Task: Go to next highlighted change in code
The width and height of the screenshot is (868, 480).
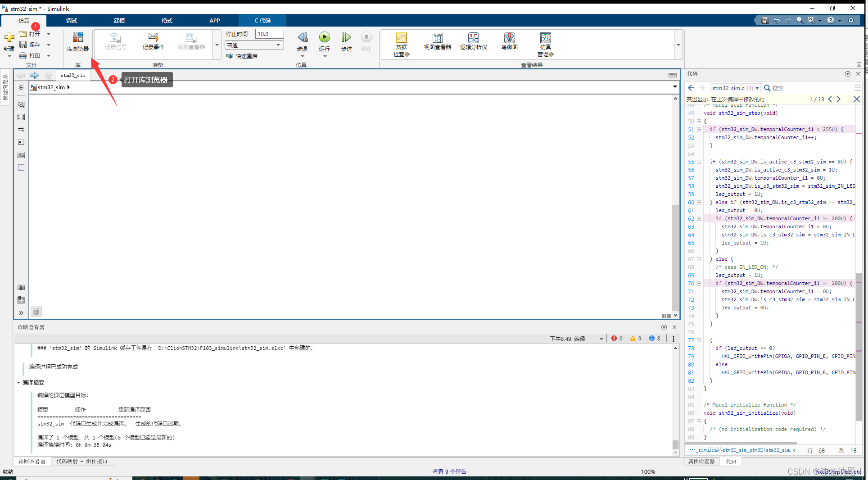Action: pos(839,99)
